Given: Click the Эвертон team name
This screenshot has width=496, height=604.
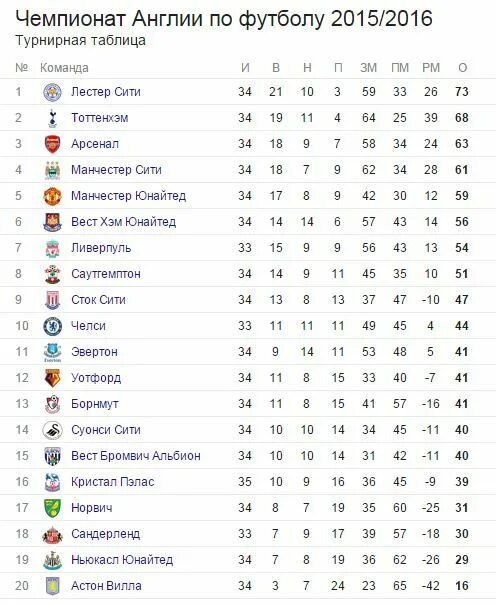Looking at the screenshot, I should pyautogui.click(x=94, y=352).
